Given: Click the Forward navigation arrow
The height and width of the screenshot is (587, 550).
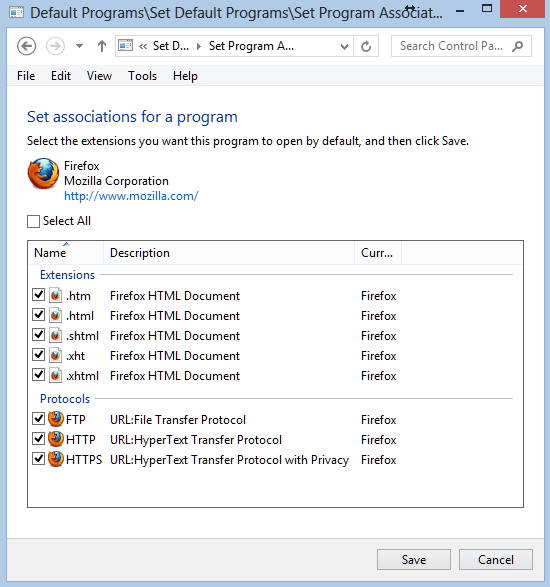Looking at the screenshot, I should (55, 46).
